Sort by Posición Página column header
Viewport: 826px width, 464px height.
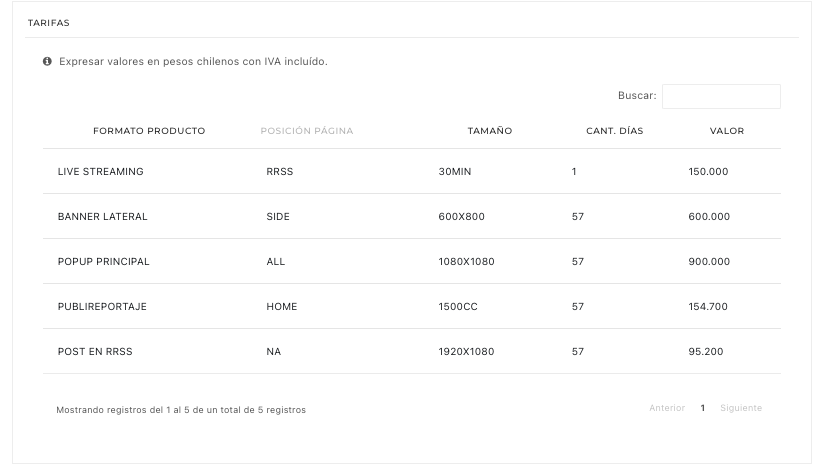(306, 131)
